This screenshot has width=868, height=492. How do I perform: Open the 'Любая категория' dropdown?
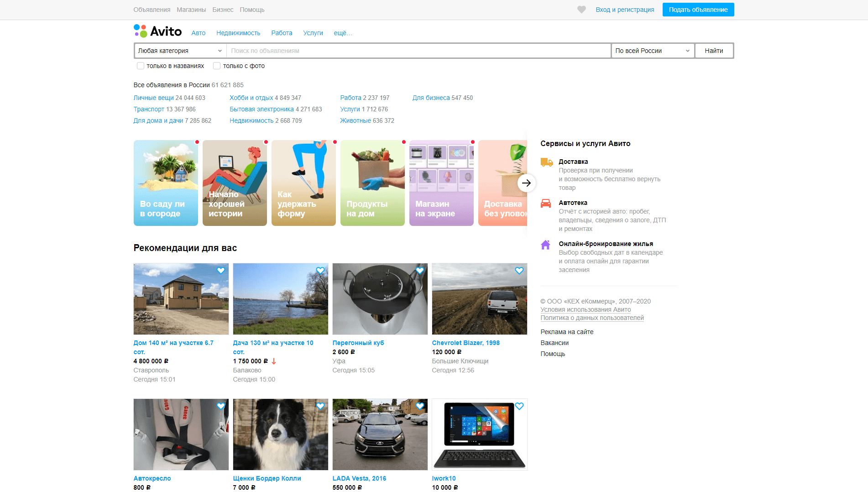click(180, 51)
